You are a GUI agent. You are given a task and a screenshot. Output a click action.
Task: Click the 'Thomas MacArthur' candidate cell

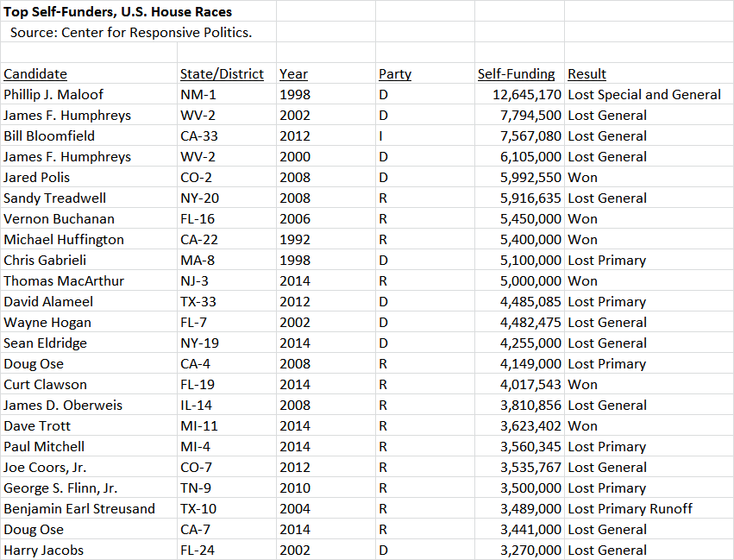tap(89, 280)
